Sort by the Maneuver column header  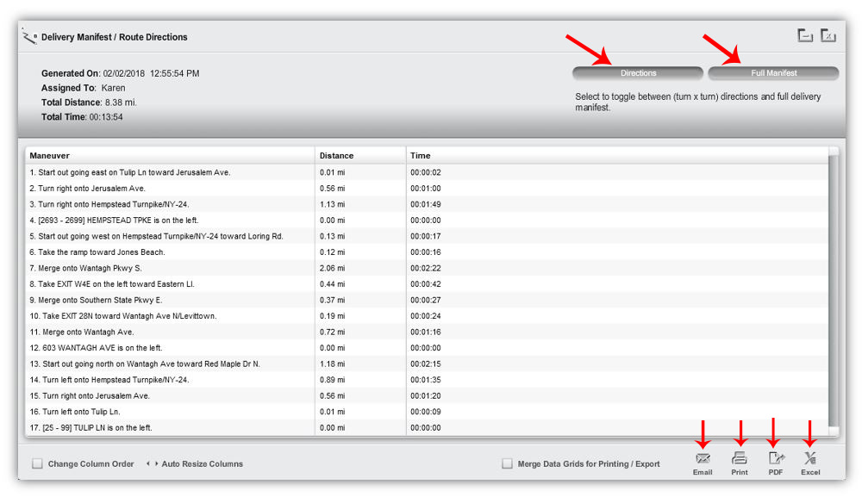[x=170, y=156]
